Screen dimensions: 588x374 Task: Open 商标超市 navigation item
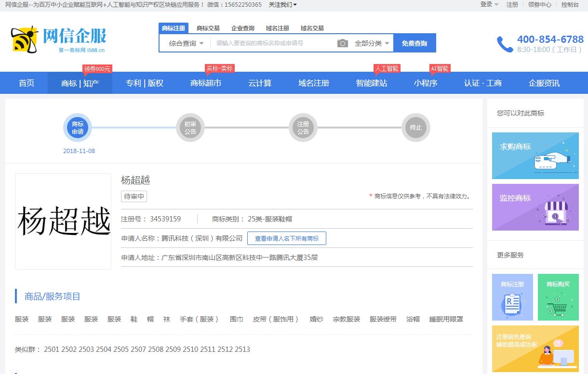[206, 83]
